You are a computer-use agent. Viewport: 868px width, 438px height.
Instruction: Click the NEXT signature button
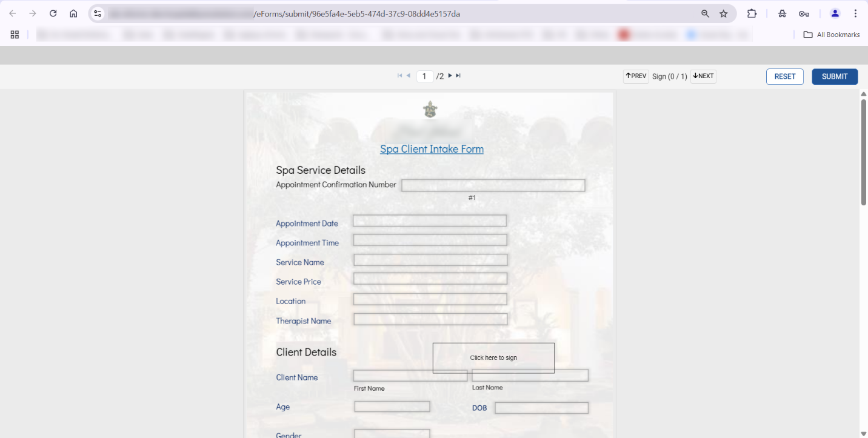click(x=703, y=76)
